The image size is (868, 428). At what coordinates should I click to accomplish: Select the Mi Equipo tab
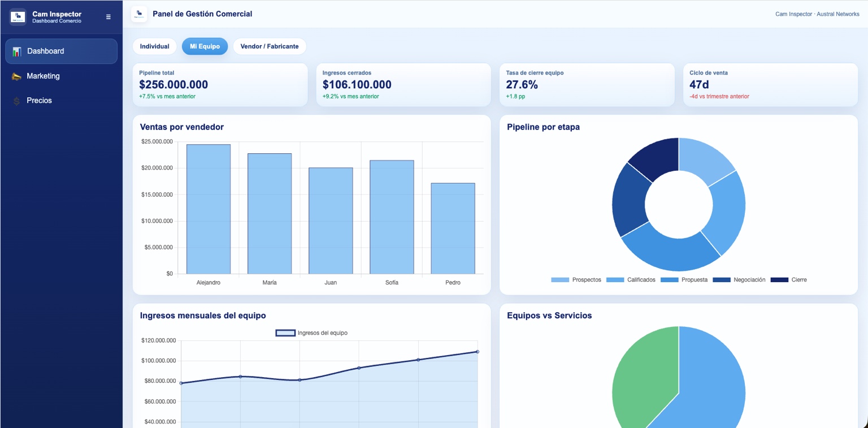[x=205, y=46]
